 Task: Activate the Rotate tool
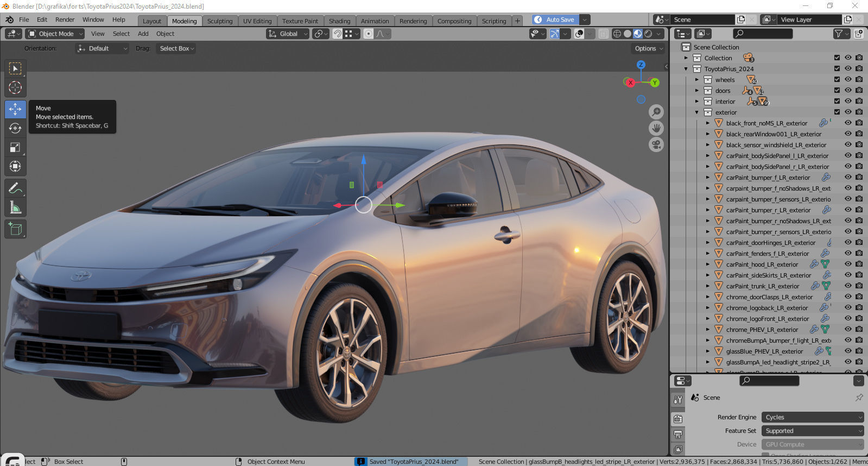15,128
